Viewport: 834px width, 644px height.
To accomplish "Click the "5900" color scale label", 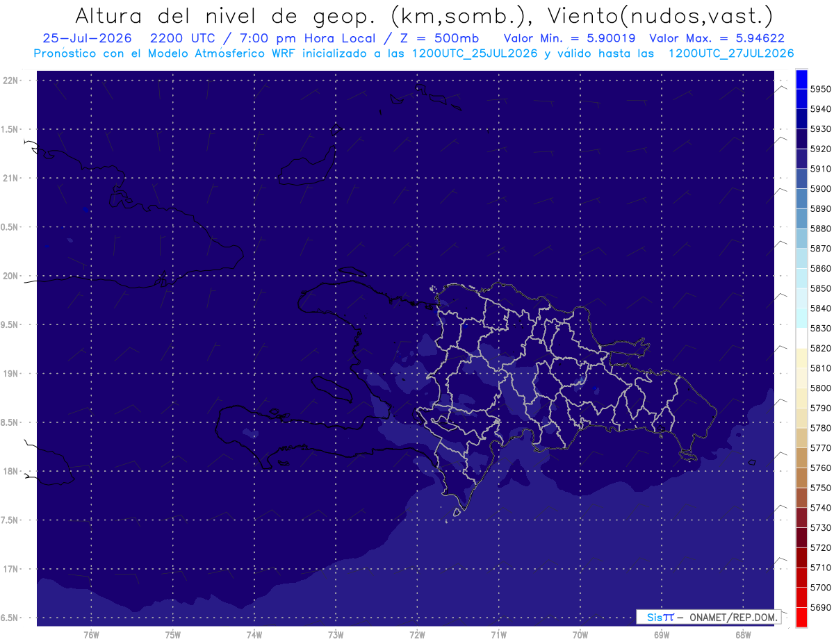I will [x=820, y=189].
